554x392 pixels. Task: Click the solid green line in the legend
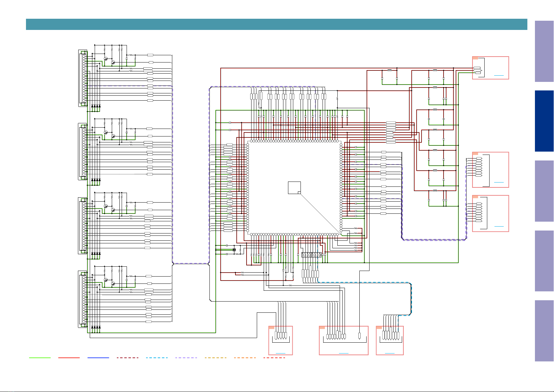click(x=40, y=358)
